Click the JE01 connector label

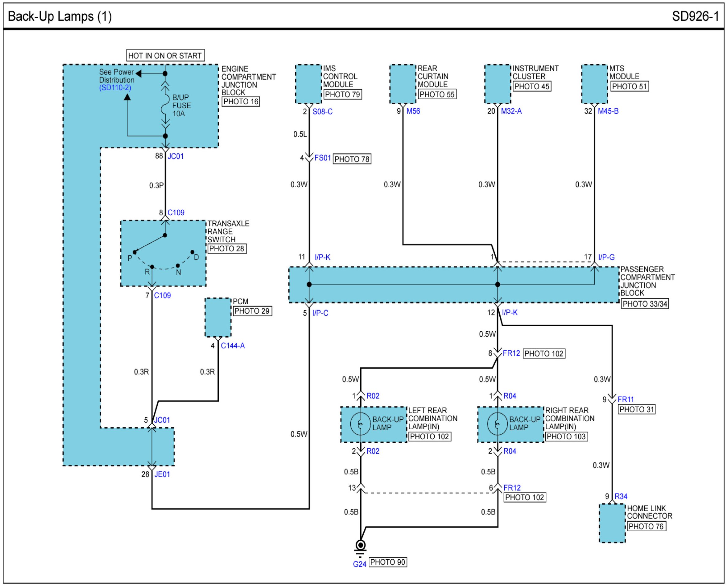pos(162,474)
